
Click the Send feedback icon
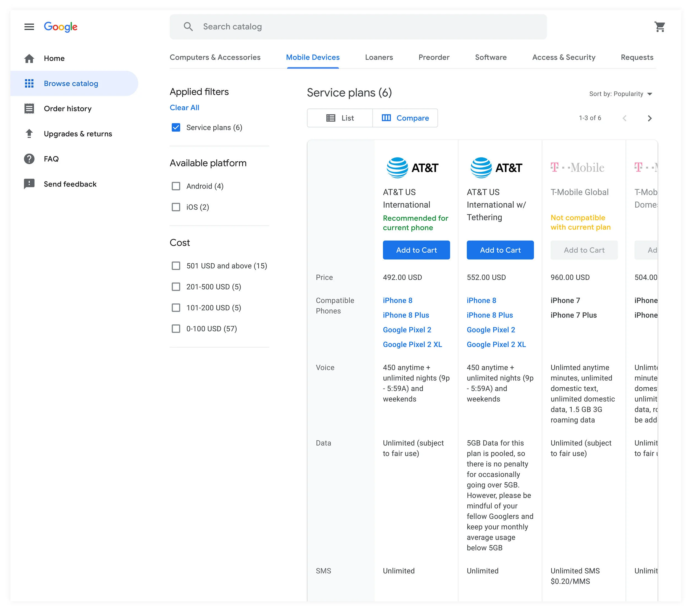(29, 184)
